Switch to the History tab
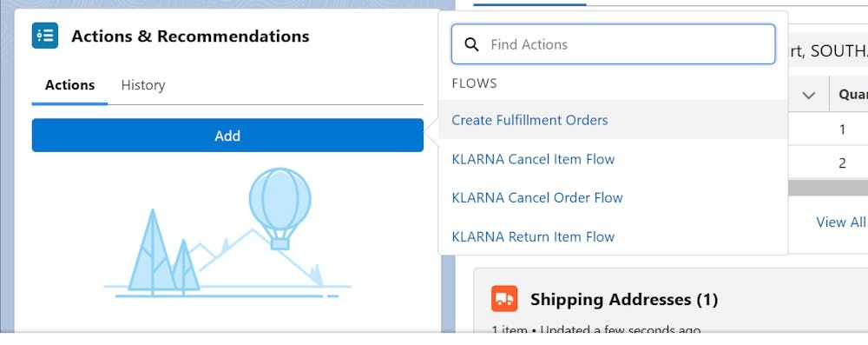 [143, 85]
